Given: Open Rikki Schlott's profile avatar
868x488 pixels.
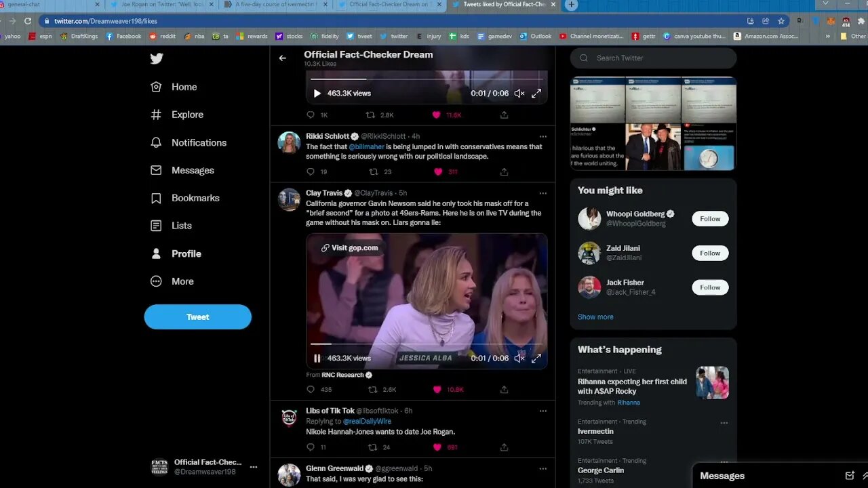Looking at the screenshot, I should click(x=289, y=142).
